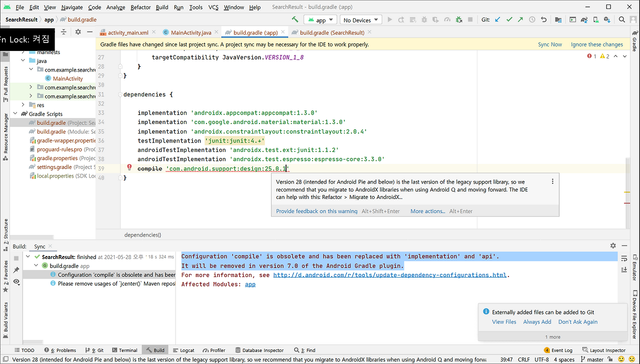Open the eye view options in Build panel

(x=16, y=282)
